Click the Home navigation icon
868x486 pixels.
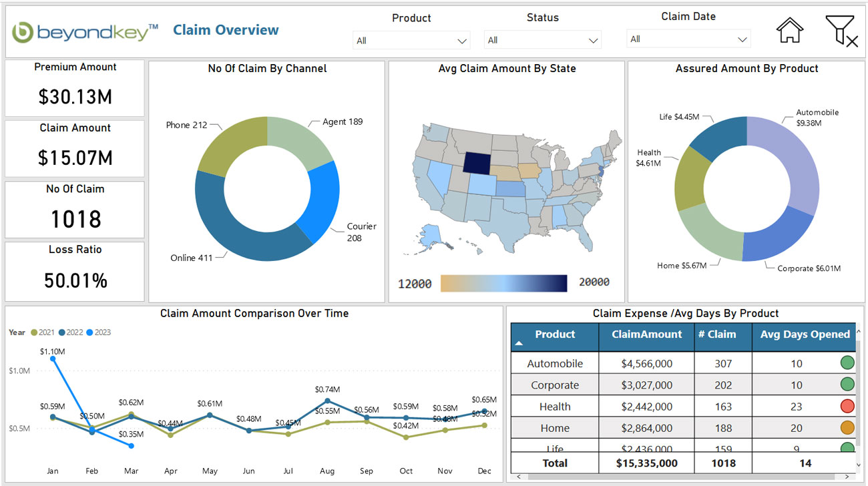(789, 31)
